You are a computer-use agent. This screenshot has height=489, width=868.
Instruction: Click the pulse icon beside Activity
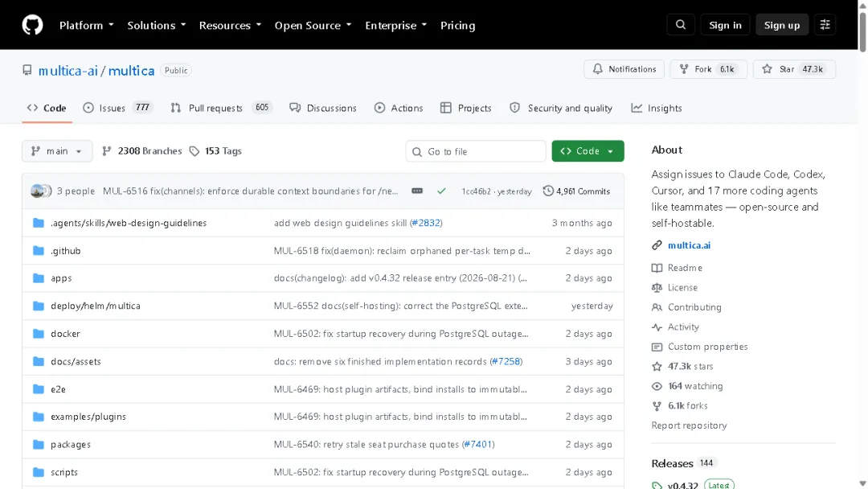click(657, 327)
